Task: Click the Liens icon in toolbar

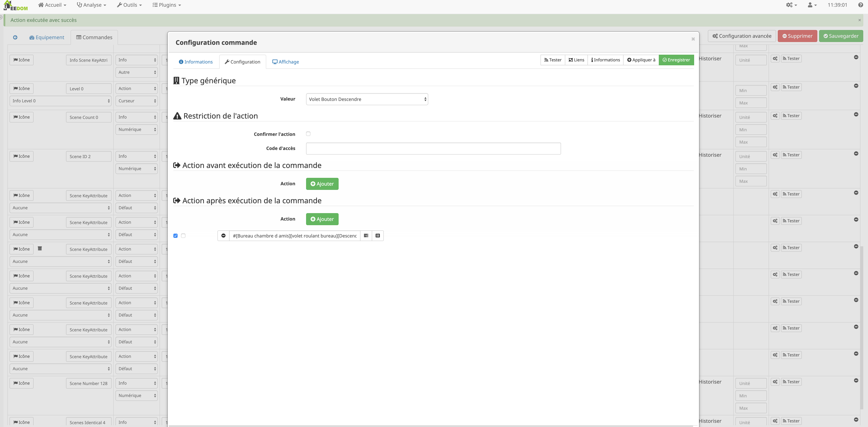Action: tap(578, 60)
